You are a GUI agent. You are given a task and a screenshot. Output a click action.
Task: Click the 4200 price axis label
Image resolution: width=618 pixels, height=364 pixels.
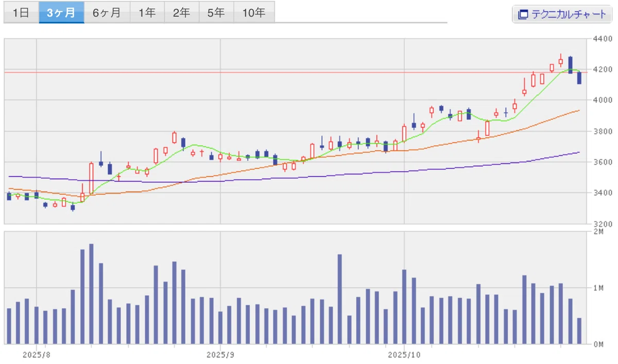click(x=602, y=70)
